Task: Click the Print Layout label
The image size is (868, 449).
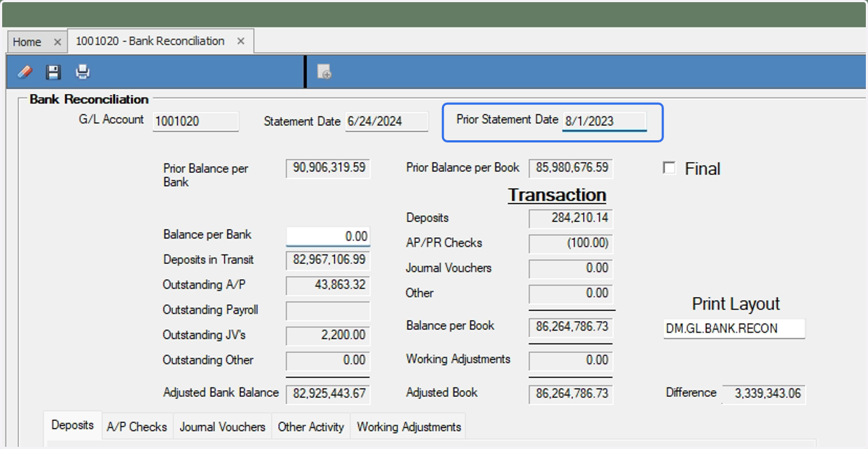Action: 736,304
